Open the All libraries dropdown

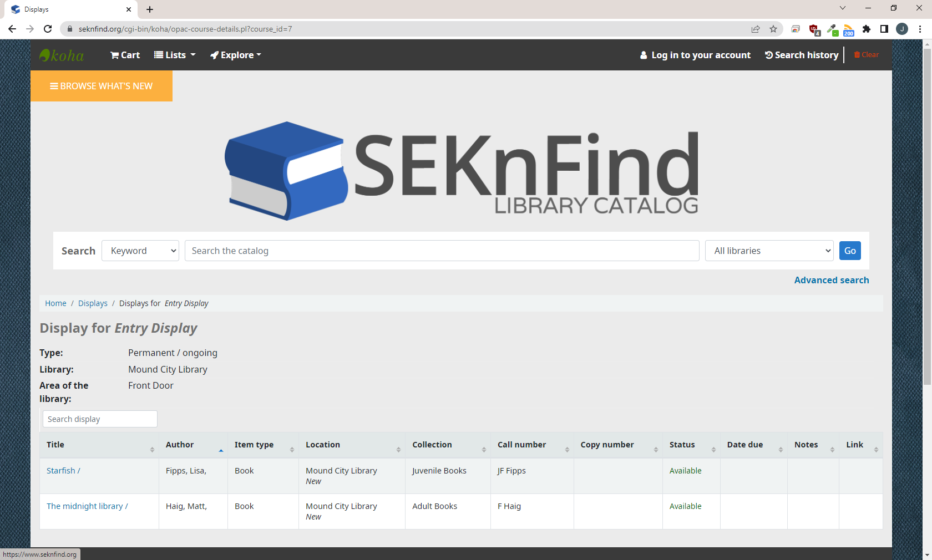click(769, 251)
